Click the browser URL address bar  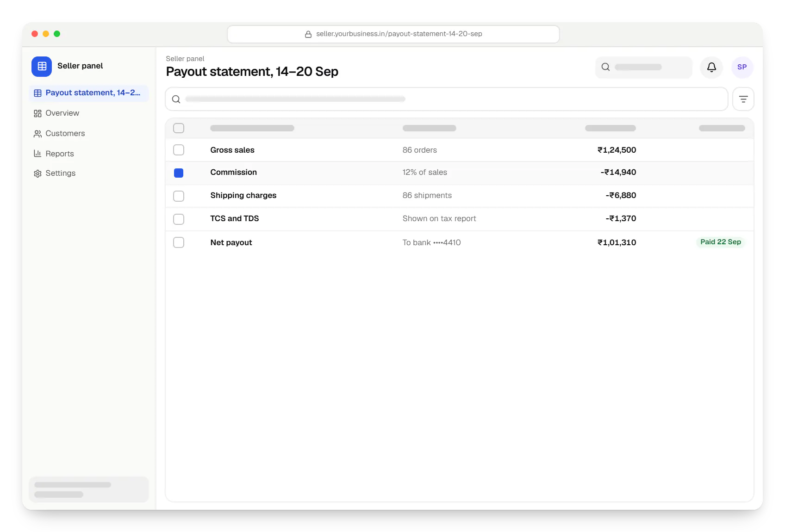pyautogui.click(x=393, y=34)
